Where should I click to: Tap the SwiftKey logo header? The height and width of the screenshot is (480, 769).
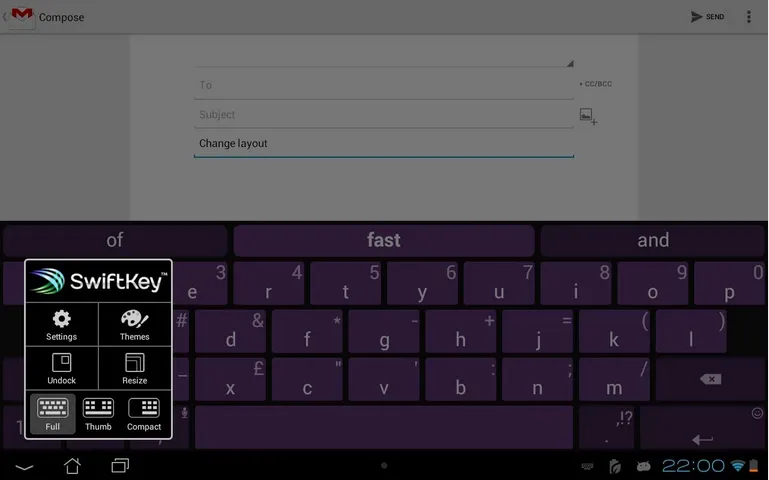point(98,281)
